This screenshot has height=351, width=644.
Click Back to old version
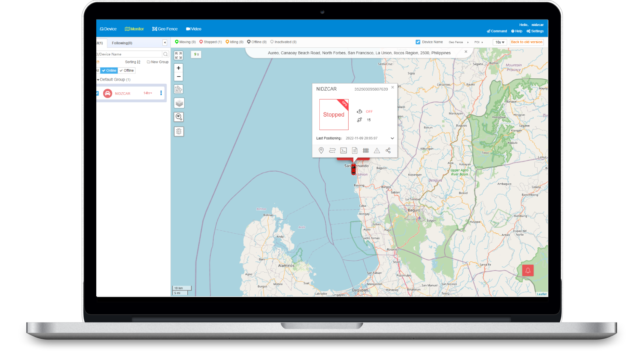[x=527, y=42]
